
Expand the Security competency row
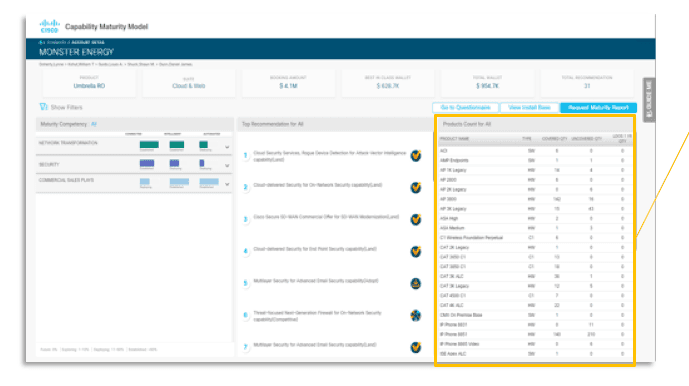(x=227, y=166)
